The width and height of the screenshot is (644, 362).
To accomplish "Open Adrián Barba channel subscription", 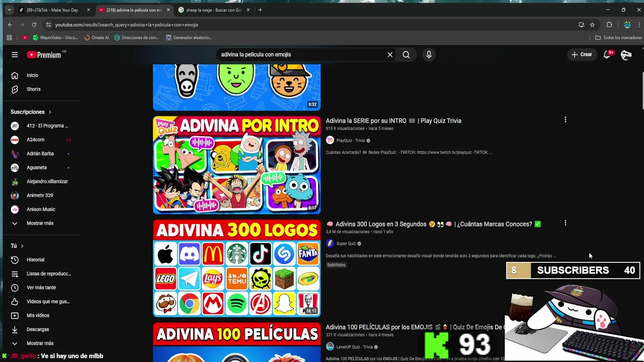I will (x=41, y=153).
